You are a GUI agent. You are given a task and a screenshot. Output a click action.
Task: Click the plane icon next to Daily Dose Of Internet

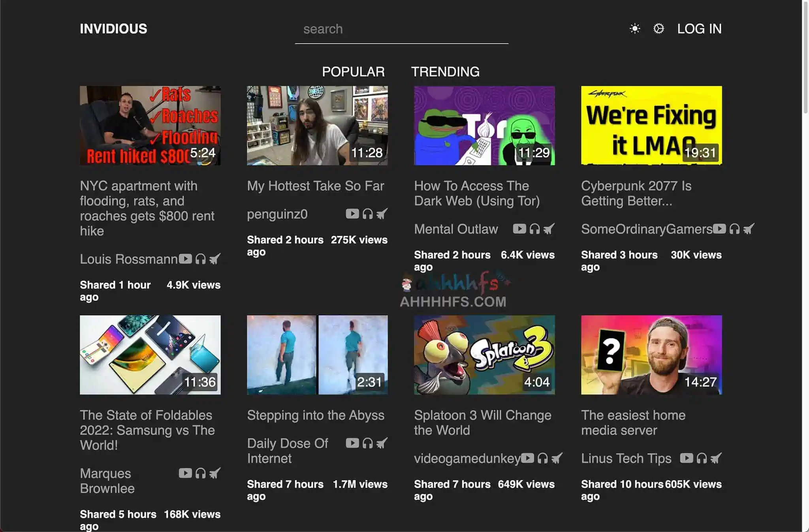click(382, 443)
